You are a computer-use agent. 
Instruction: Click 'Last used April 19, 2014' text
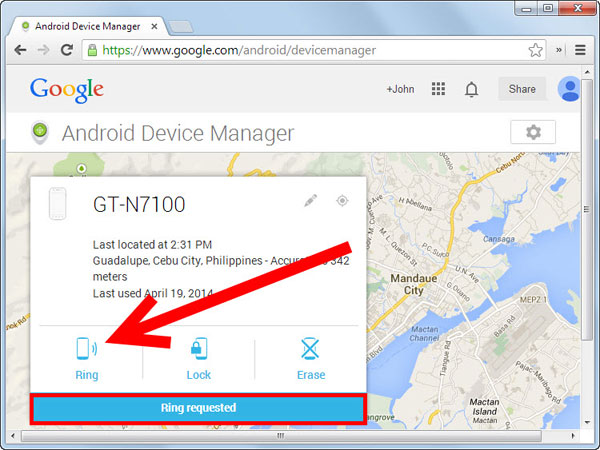[x=153, y=293]
